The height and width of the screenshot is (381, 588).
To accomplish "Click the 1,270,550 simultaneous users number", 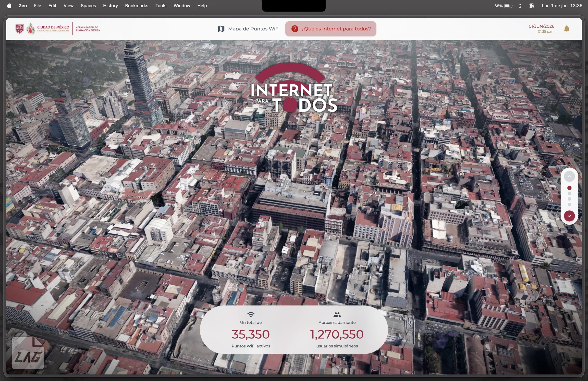I will [337, 334].
